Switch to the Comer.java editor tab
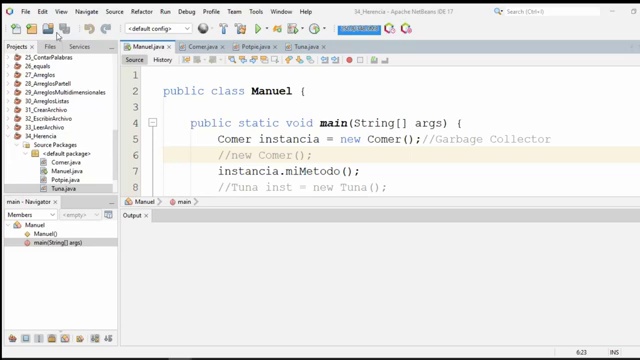The height and width of the screenshot is (360, 640). click(x=203, y=47)
